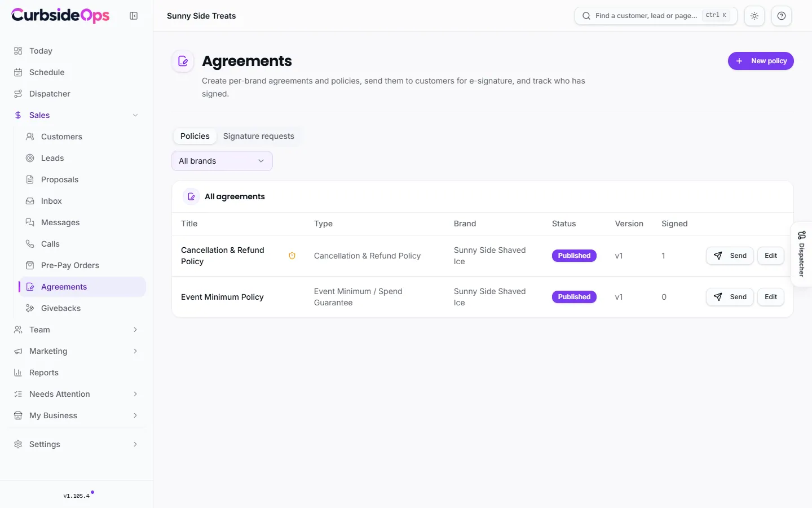Click the Proposals document icon
This screenshot has height=508, width=812.
tap(30, 179)
